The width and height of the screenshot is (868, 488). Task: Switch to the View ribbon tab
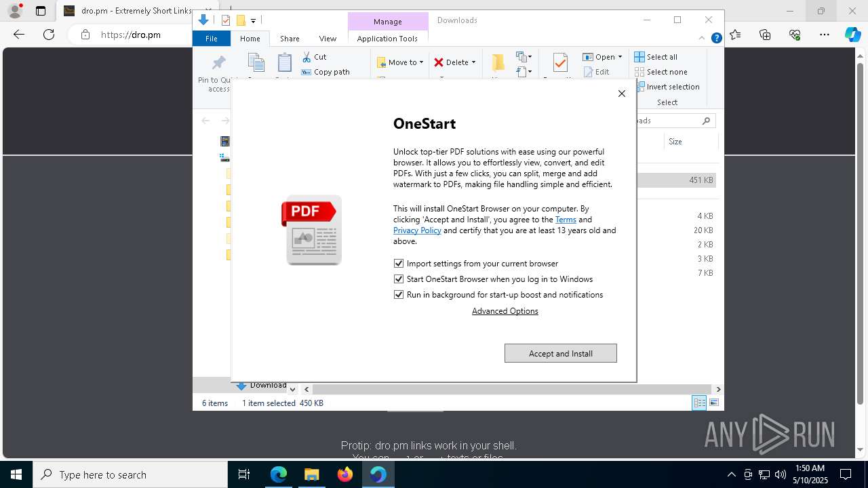point(328,39)
